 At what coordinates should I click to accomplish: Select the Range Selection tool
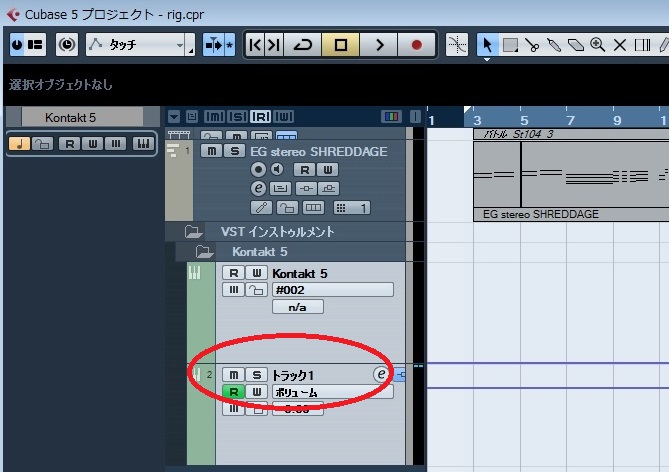[x=510, y=44]
